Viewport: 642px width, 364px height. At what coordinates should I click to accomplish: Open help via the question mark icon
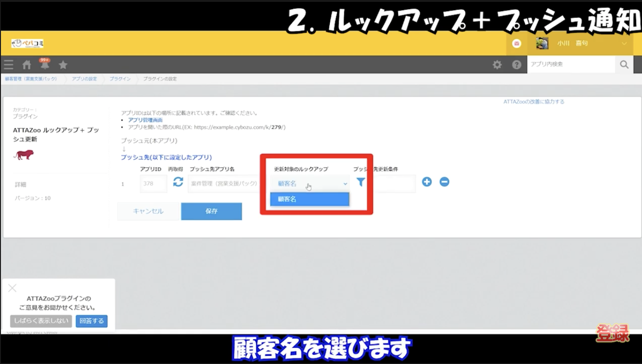[x=516, y=64]
